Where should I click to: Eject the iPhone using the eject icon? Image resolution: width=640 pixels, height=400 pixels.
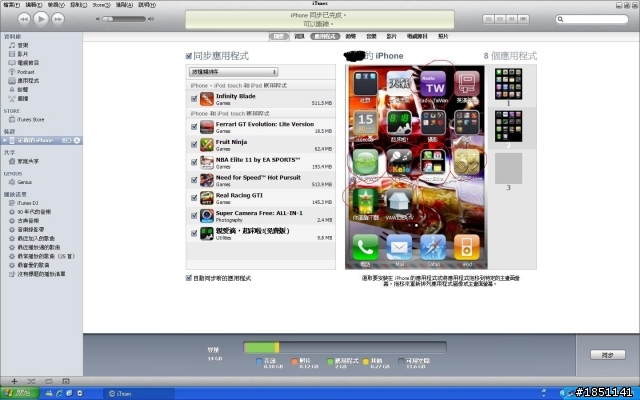coord(77,140)
